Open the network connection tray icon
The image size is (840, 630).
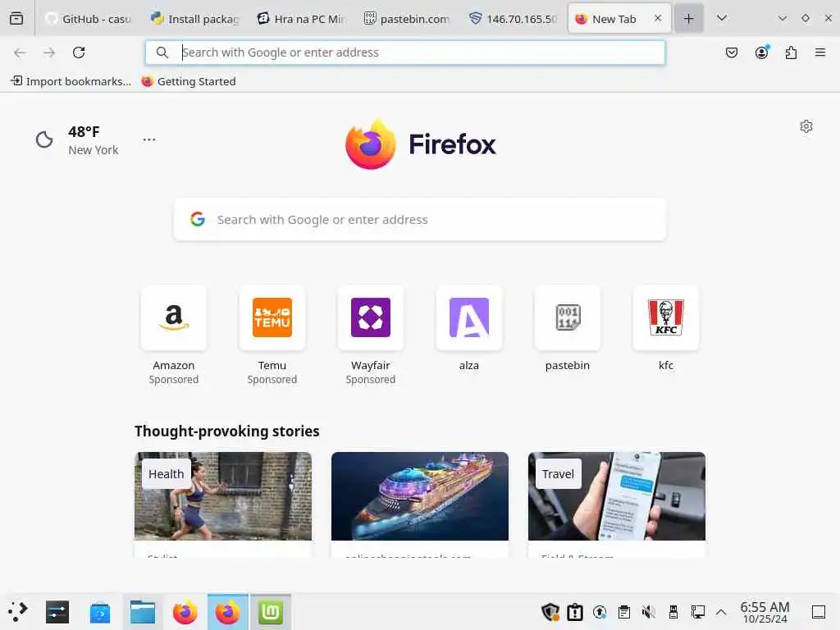697,612
